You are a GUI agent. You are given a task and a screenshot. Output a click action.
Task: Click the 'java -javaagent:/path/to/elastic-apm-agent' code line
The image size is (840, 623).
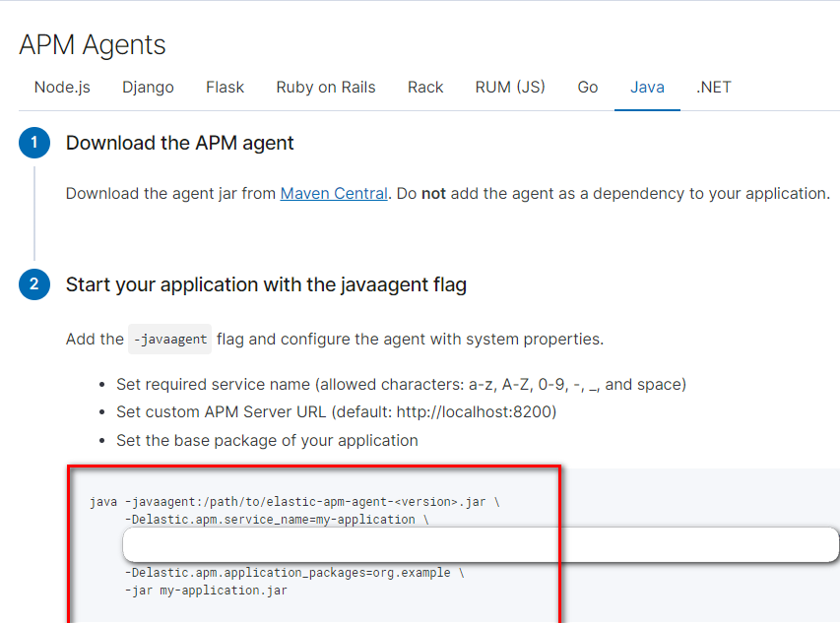pos(294,502)
